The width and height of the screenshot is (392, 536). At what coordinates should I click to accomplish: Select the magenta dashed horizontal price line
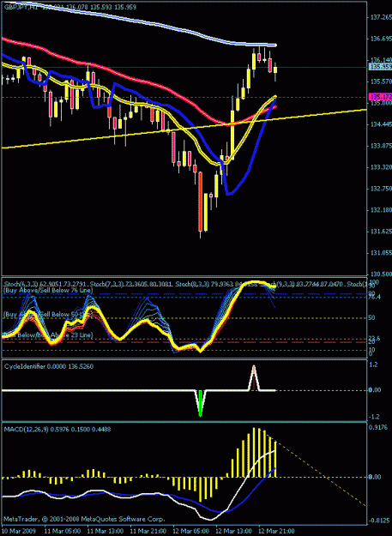[x=184, y=97]
